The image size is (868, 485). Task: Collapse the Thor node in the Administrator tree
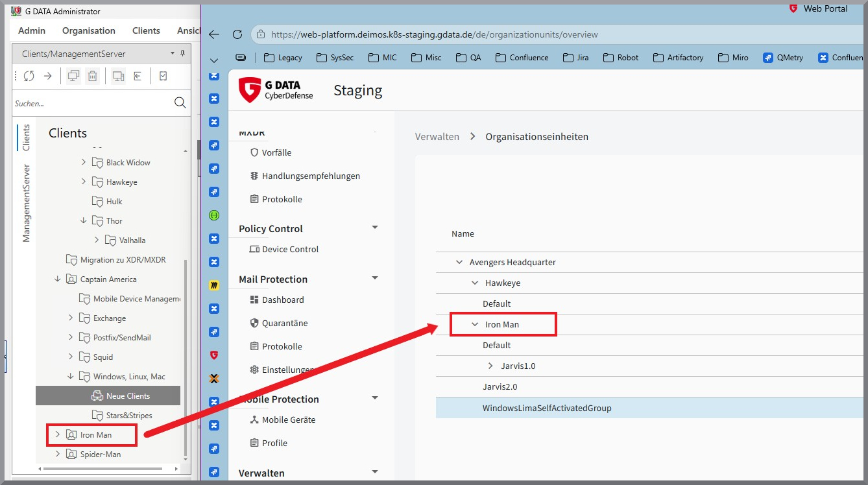[84, 220]
